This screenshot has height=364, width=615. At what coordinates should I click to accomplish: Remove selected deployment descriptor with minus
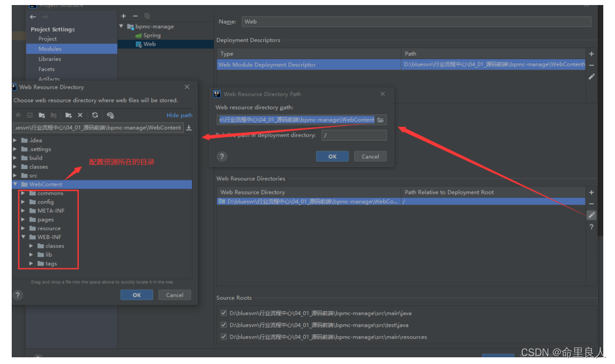click(592, 65)
